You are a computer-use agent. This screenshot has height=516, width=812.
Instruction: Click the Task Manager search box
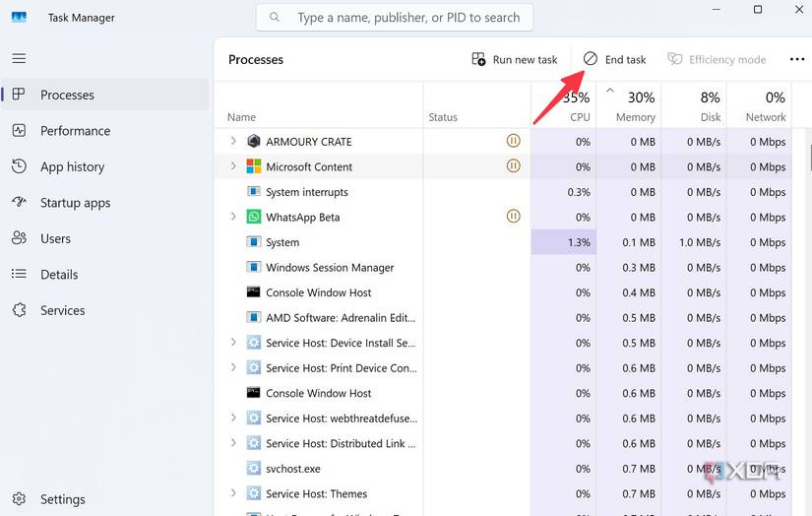395,18
